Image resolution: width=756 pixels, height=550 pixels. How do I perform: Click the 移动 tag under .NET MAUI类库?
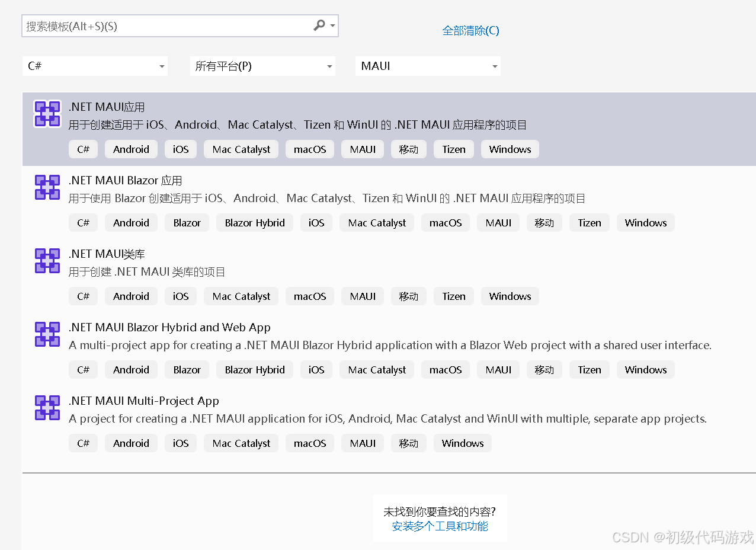click(x=409, y=296)
